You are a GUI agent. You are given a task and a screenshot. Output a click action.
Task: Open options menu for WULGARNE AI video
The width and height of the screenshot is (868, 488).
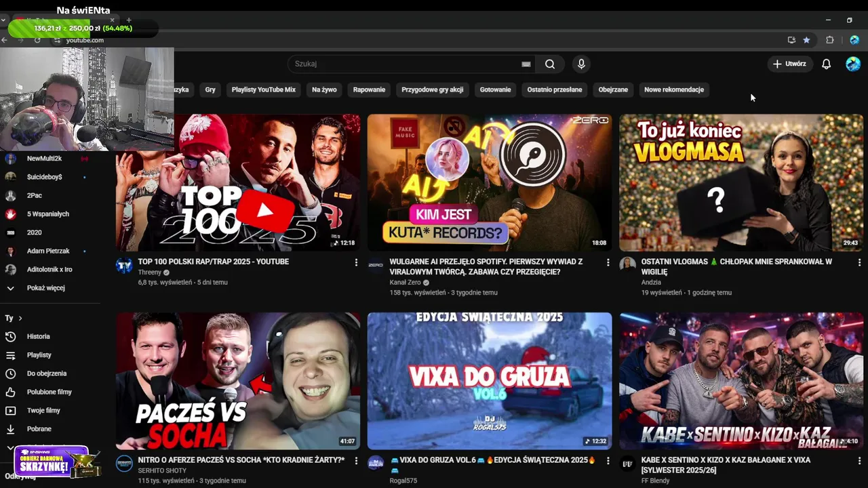pyautogui.click(x=608, y=262)
